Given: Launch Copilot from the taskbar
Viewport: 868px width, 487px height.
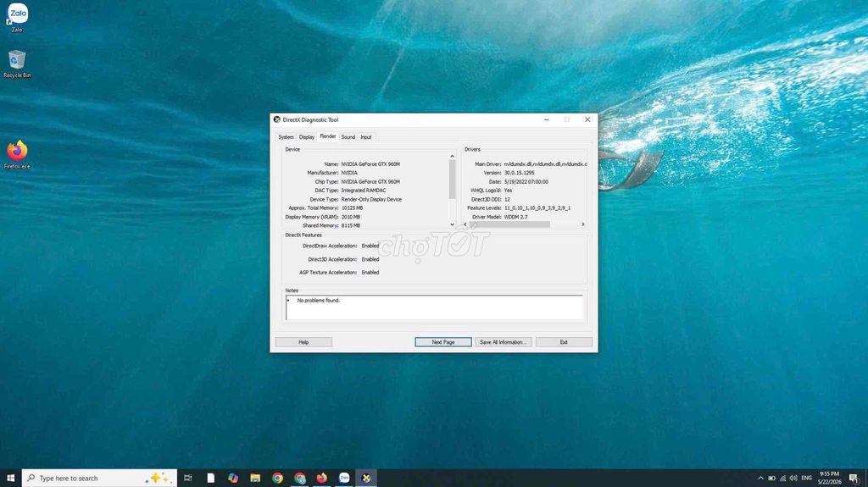Looking at the screenshot, I should [x=233, y=479].
